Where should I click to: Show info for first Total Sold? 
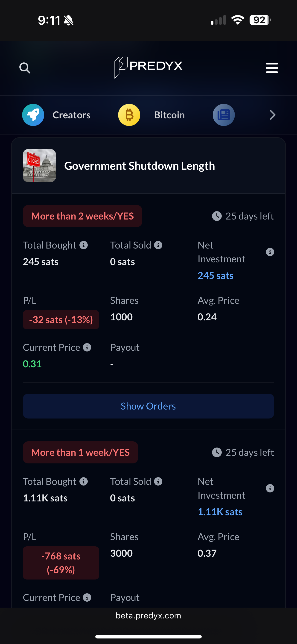[x=158, y=245]
